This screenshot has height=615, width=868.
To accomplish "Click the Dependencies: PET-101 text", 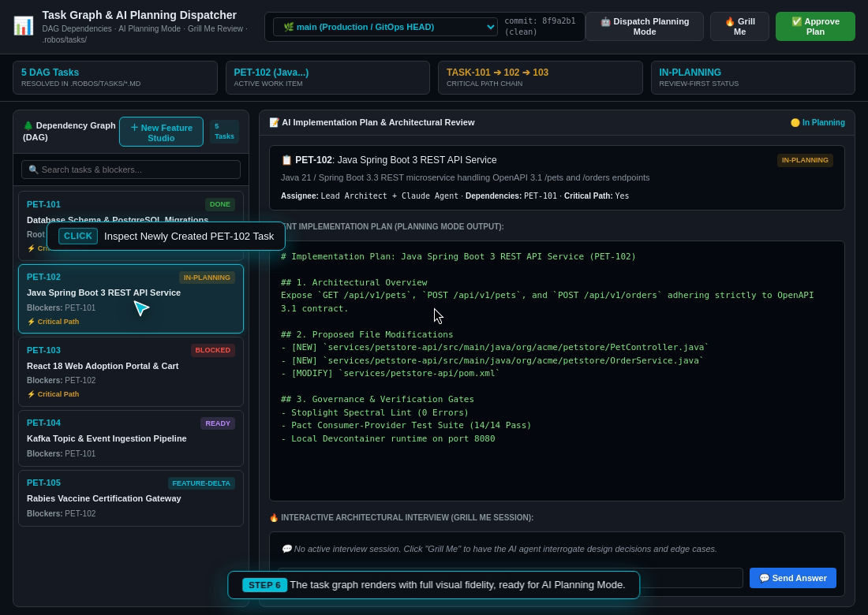I will click(x=511, y=196).
